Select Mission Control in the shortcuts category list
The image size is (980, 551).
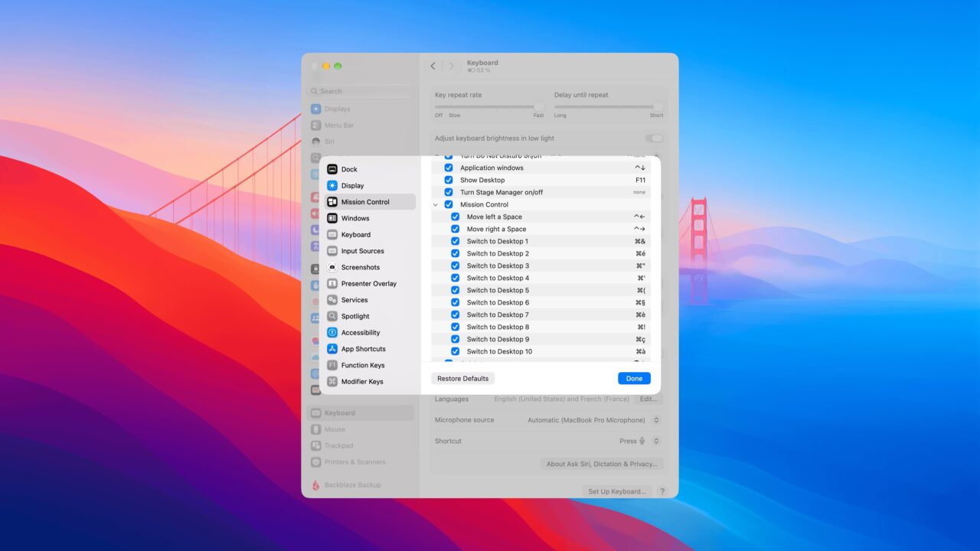coord(368,202)
